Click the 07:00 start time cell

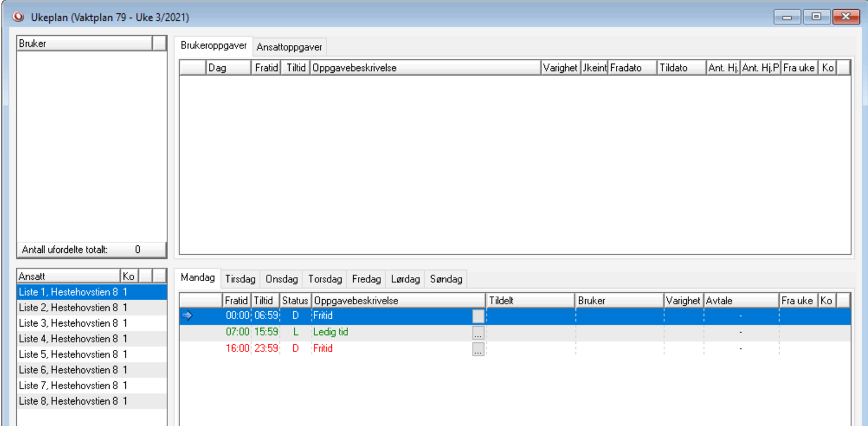pos(238,332)
